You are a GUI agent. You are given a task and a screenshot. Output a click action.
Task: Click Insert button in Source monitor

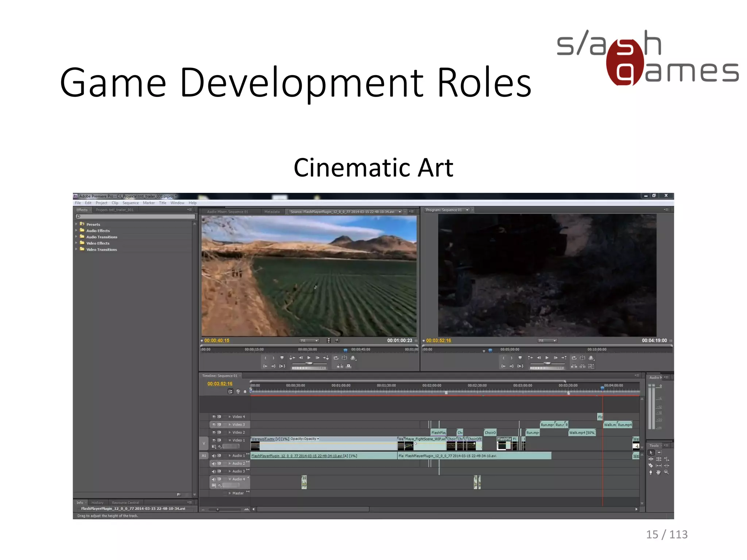click(340, 366)
